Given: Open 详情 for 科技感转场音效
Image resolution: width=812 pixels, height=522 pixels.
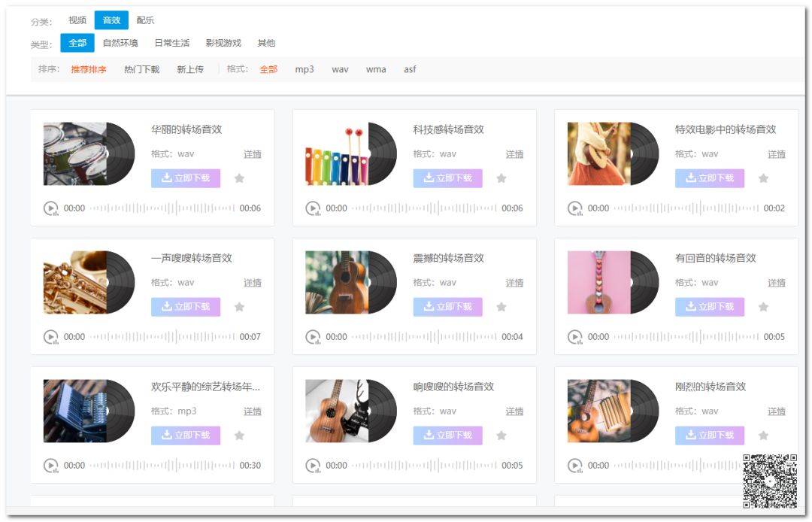Looking at the screenshot, I should pos(515,154).
